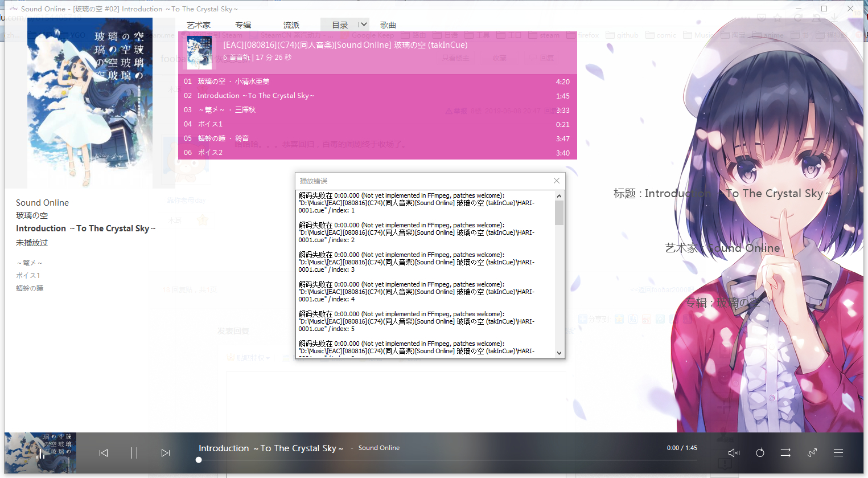Select track 01 玻璃の空 · 小清水亜美

pyautogui.click(x=377, y=81)
